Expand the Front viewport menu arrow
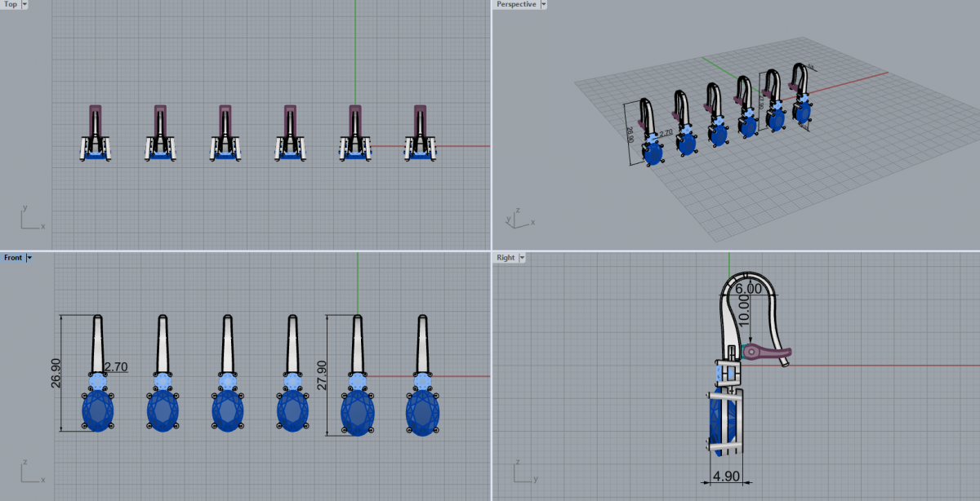 tap(29, 258)
